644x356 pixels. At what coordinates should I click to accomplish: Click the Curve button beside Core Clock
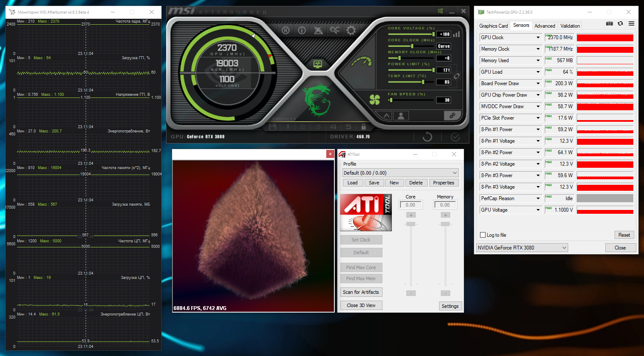(x=444, y=46)
